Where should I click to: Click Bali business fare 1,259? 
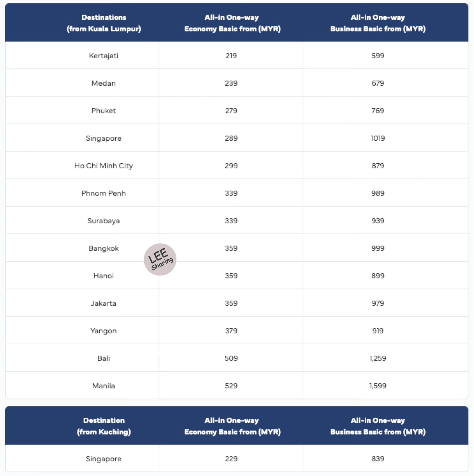[x=378, y=358]
